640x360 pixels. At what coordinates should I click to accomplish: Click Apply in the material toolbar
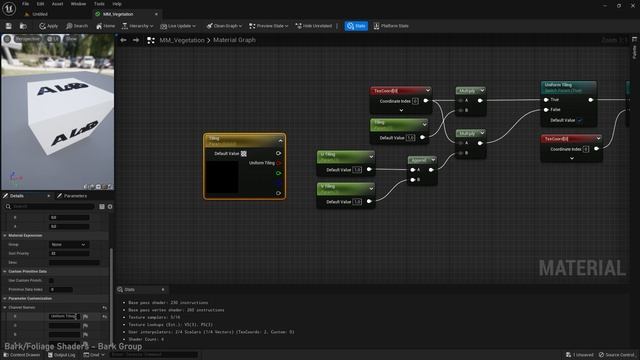(x=49, y=26)
